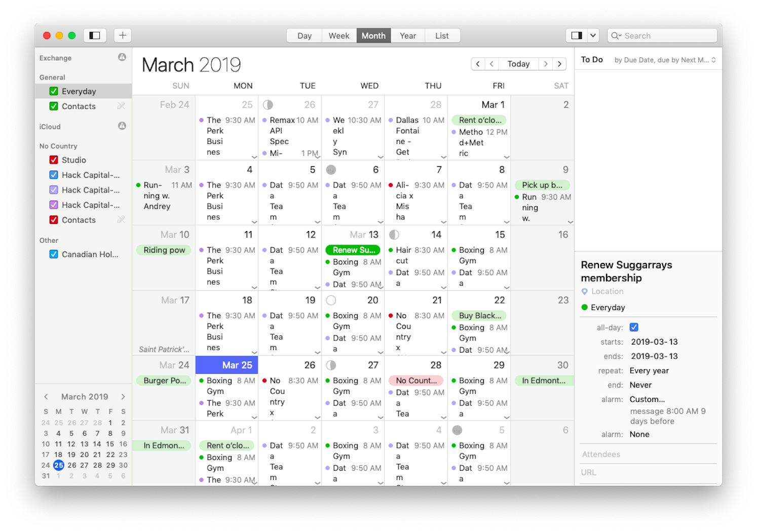Screen dimensions: 757x532
Task: Go to next month in mini calendar
Action: (x=123, y=397)
